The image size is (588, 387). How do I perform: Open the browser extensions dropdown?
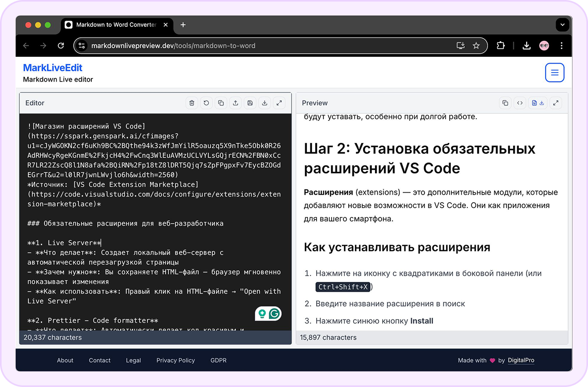[500, 45]
